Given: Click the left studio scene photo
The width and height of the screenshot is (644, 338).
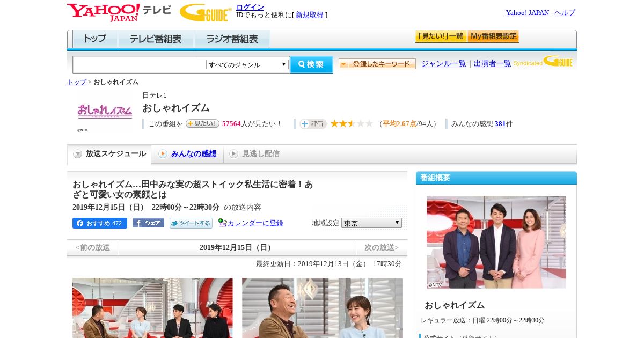Looking at the screenshot, I should coord(152,308).
